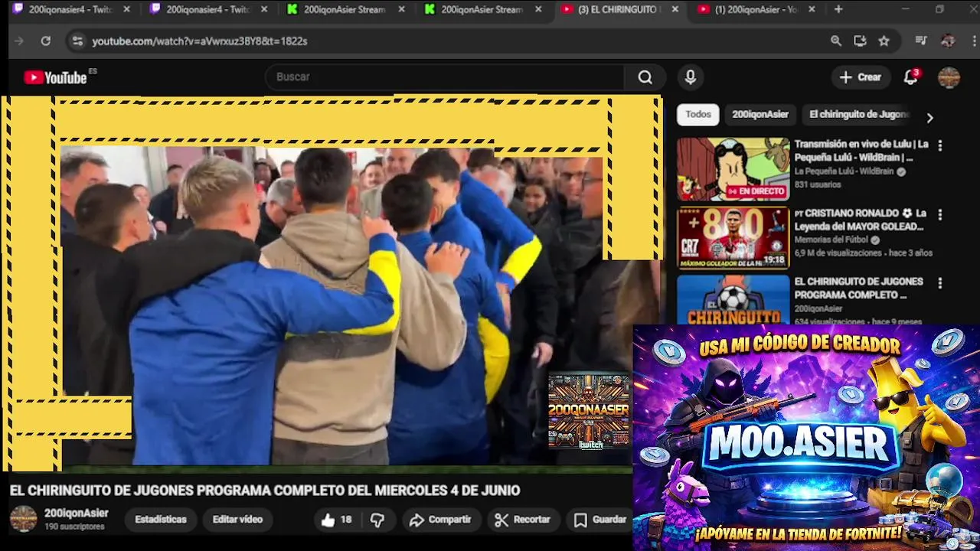Open 200iqonAsier channel avatar below video

pos(23,519)
